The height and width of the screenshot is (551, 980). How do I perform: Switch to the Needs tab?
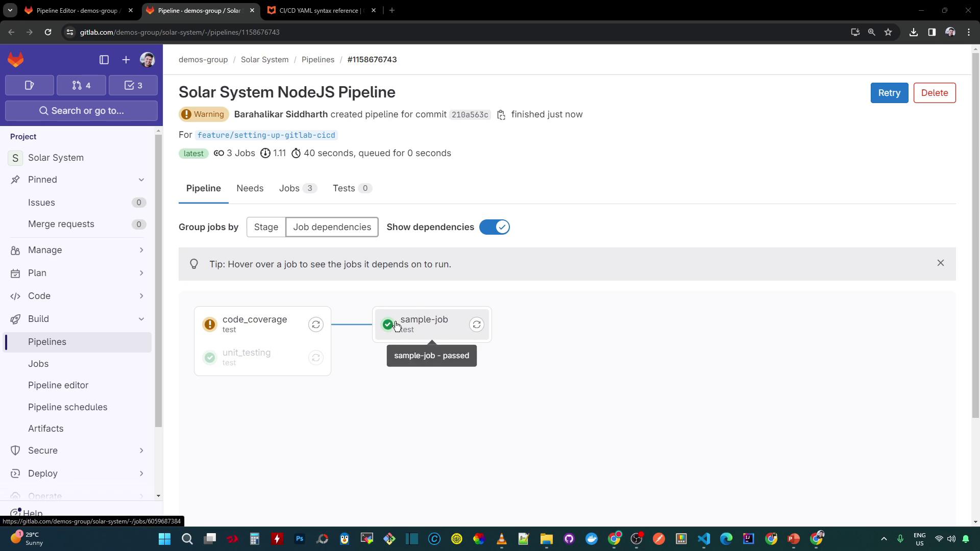point(250,188)
